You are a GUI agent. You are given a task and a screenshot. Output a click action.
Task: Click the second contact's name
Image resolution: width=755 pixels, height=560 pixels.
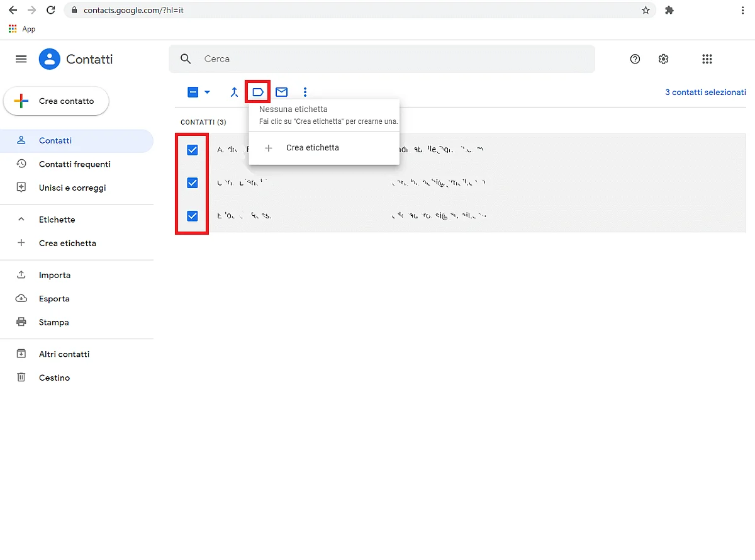click(242, 182)
